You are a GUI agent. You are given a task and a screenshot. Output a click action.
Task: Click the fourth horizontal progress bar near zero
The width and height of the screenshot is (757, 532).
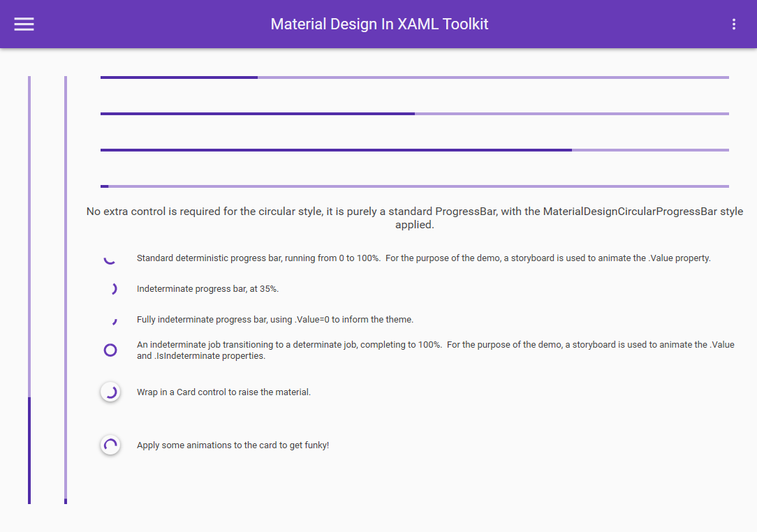click(415, 186)
